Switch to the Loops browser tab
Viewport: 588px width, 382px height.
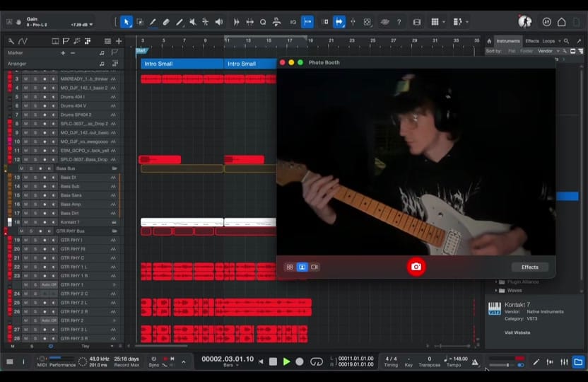click(548, 41)
